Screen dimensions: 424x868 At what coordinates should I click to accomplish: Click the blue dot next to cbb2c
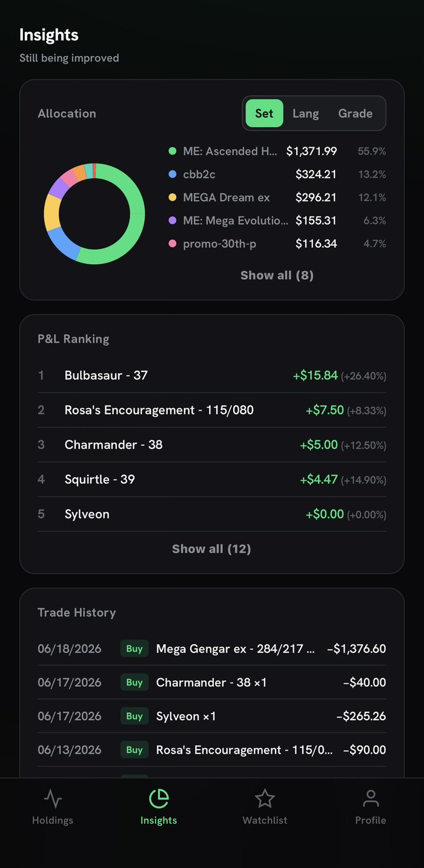click(x=172, y=174)
